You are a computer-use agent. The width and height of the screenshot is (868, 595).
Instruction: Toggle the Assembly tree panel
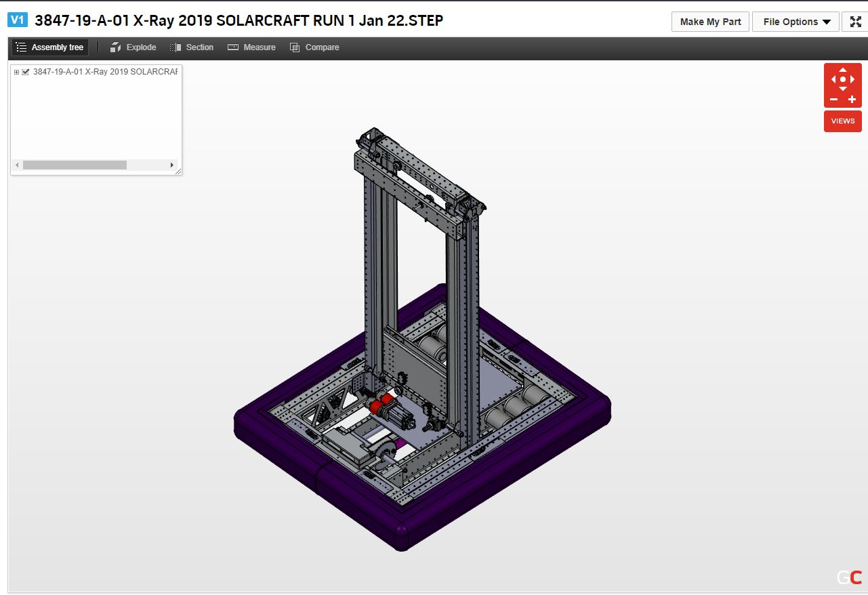pos(49,47)
